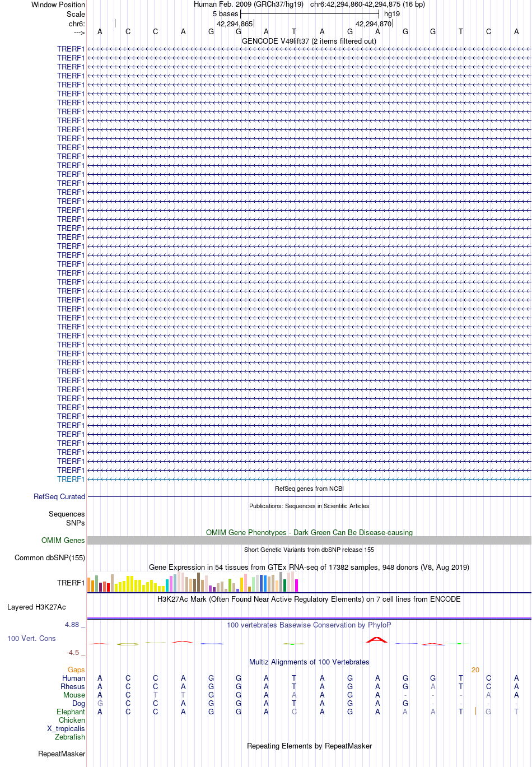Click the 42,294,870 ruler position
Viewport: 532px width, 767px height.
(x=374, y=24)
